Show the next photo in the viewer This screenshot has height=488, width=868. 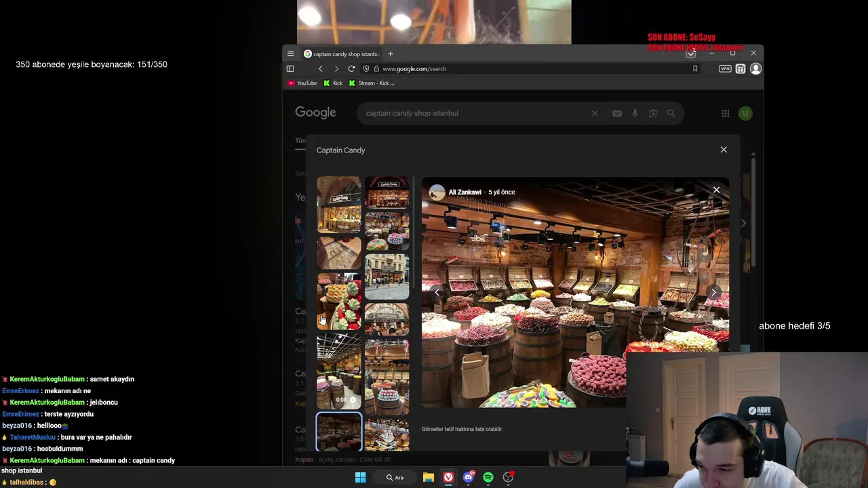713,292
